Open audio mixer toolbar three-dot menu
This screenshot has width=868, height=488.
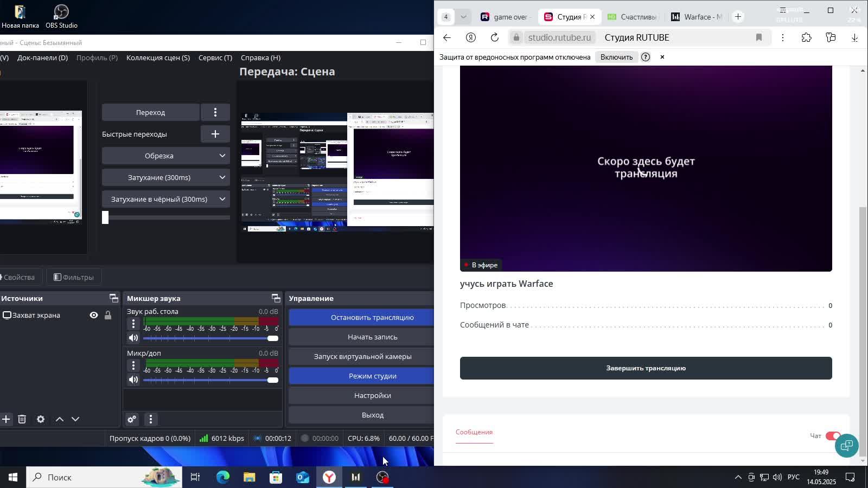[x=151, y=419]
